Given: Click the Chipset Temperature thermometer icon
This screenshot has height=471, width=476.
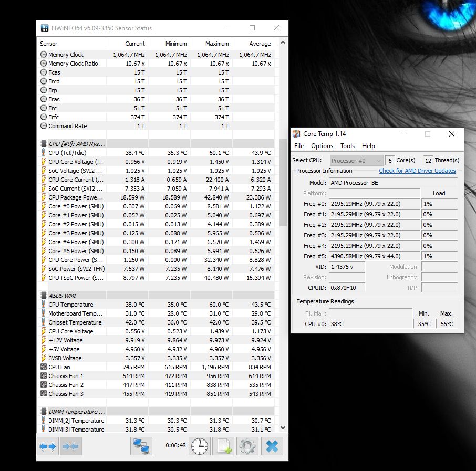Looking at the screenshot, I should (44, 322).
